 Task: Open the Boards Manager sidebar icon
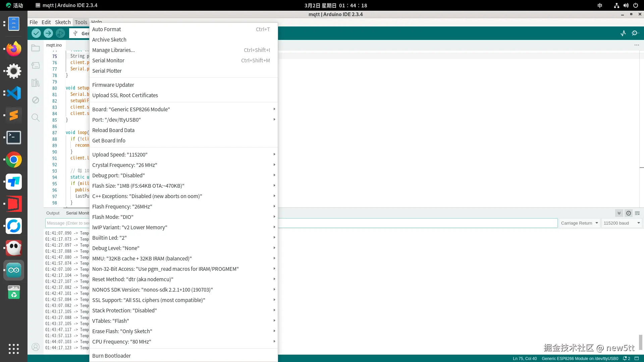tap(36, 65)
